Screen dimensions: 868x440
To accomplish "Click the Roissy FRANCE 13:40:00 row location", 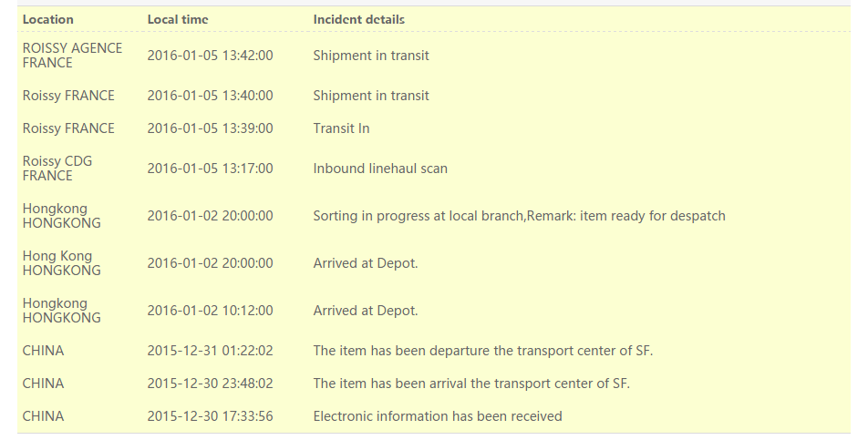I will click(x=68, y=96).
